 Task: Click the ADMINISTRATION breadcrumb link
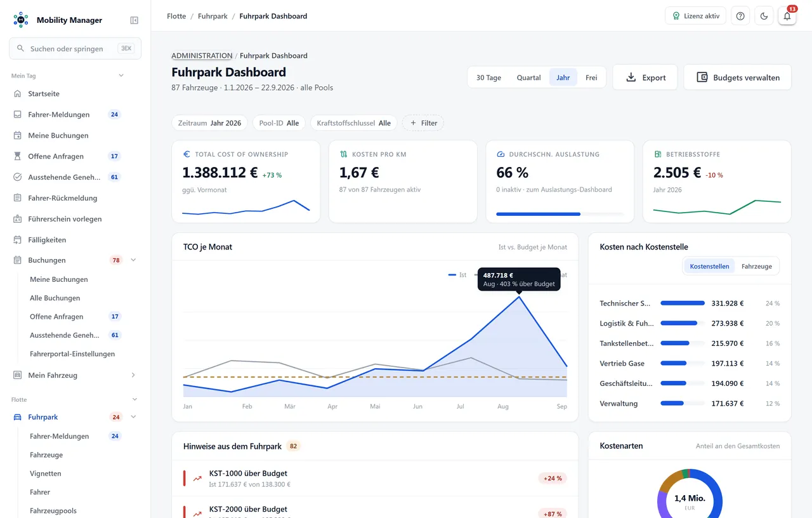point(202,56)
